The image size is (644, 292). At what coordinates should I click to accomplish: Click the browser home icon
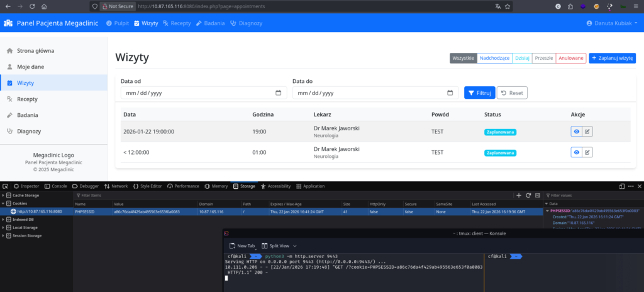(43, 6)
